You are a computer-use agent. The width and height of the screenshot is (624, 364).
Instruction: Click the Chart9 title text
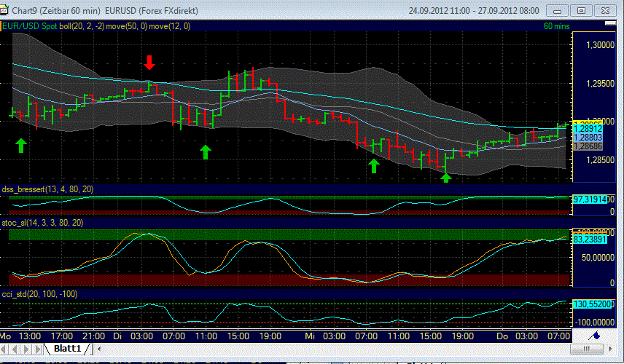click(105, 11)
